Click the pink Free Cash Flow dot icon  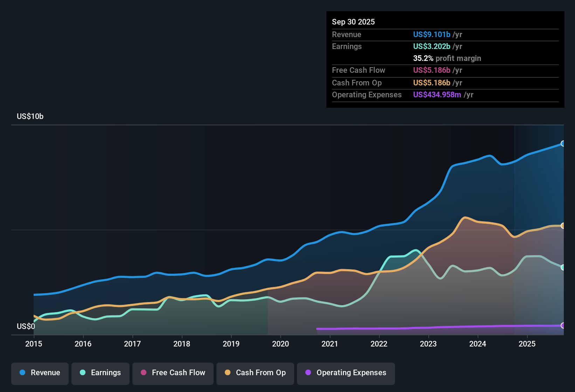point(144,373)
